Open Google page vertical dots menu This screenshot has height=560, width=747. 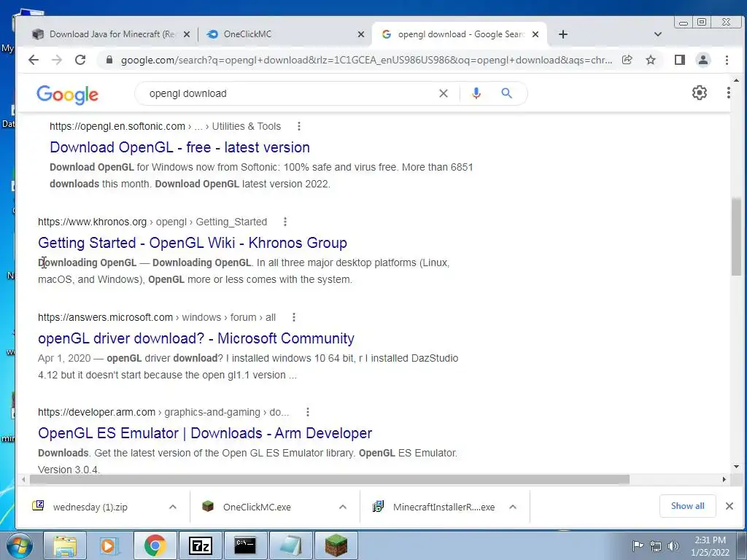(x=729, y=93)
